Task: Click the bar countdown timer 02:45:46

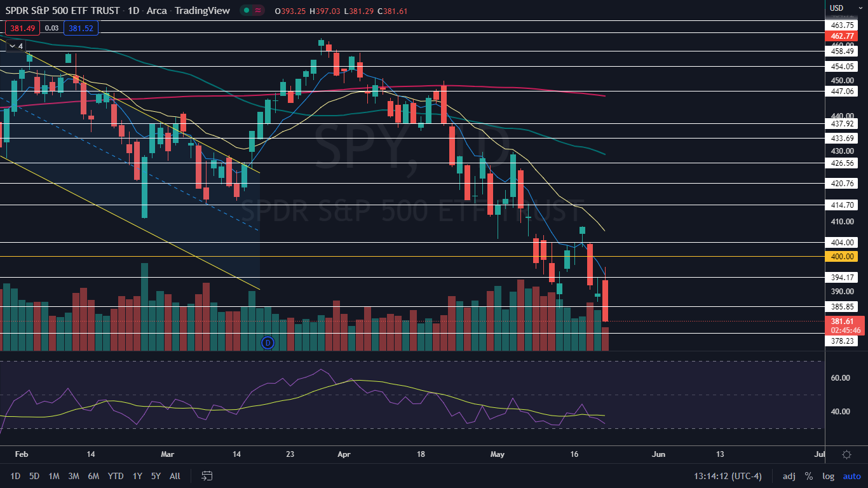Action: click(846, 330)
